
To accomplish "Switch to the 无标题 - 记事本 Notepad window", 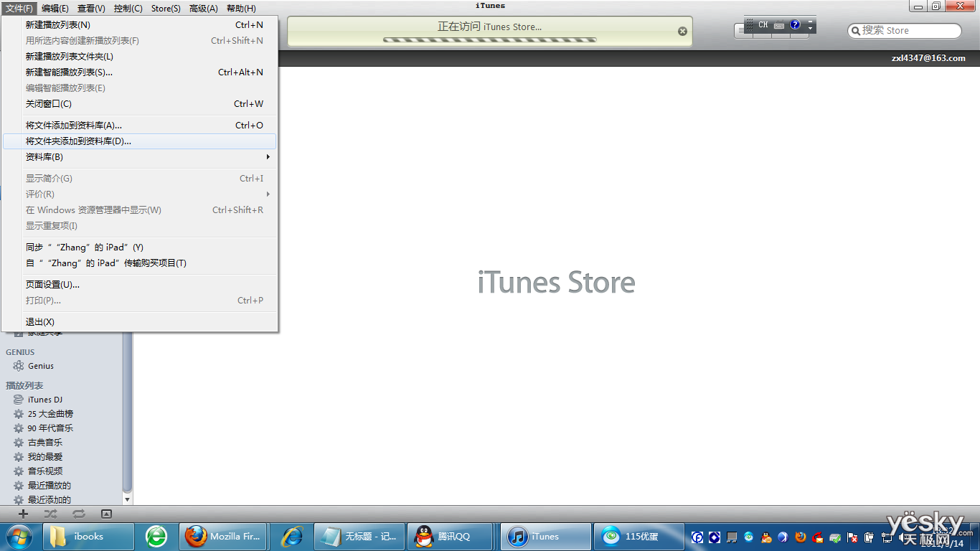I will point(360,536).
